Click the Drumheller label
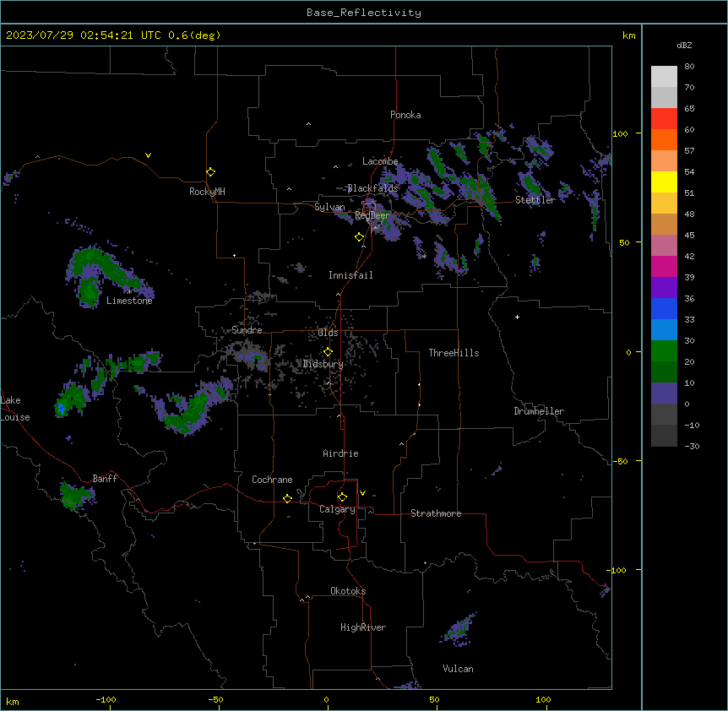Viewport: 728px width, 711px height. 539,411
